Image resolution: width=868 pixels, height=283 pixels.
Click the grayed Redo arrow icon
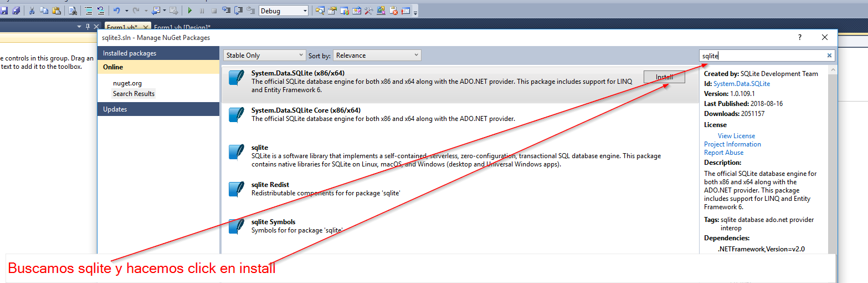[x=136, y=11]
